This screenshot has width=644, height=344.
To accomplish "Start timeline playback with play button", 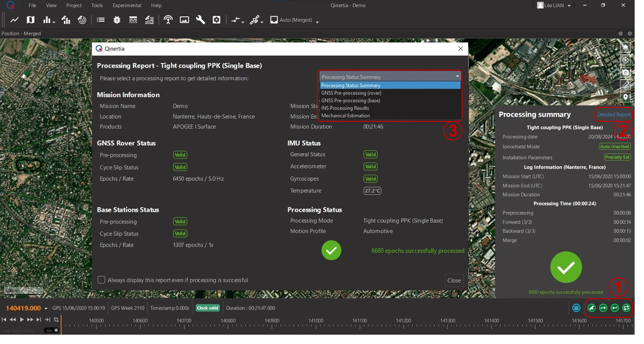I will pyautogui.click(x=21, y=320).
